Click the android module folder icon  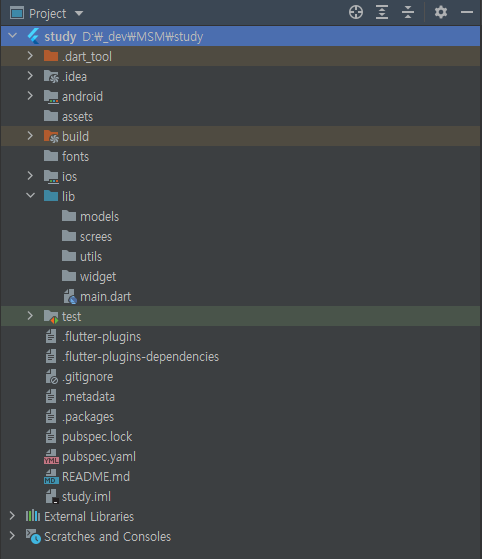point(51,97)
